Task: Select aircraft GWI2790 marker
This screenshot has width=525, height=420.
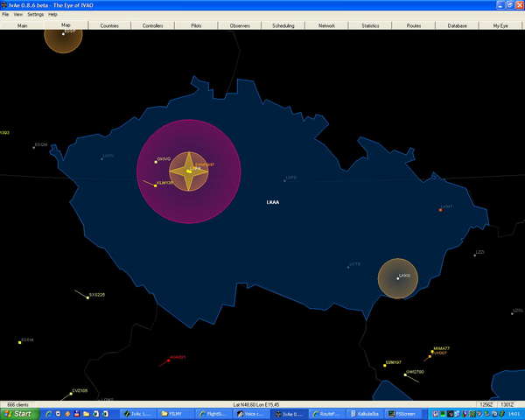Action: [x=405, y=374]
